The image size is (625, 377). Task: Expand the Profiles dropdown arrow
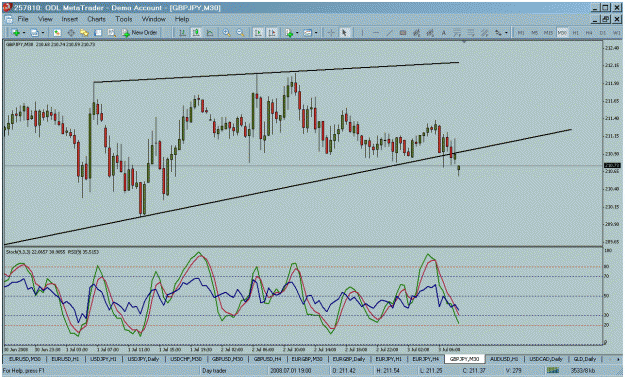click(x=43, y=33)
